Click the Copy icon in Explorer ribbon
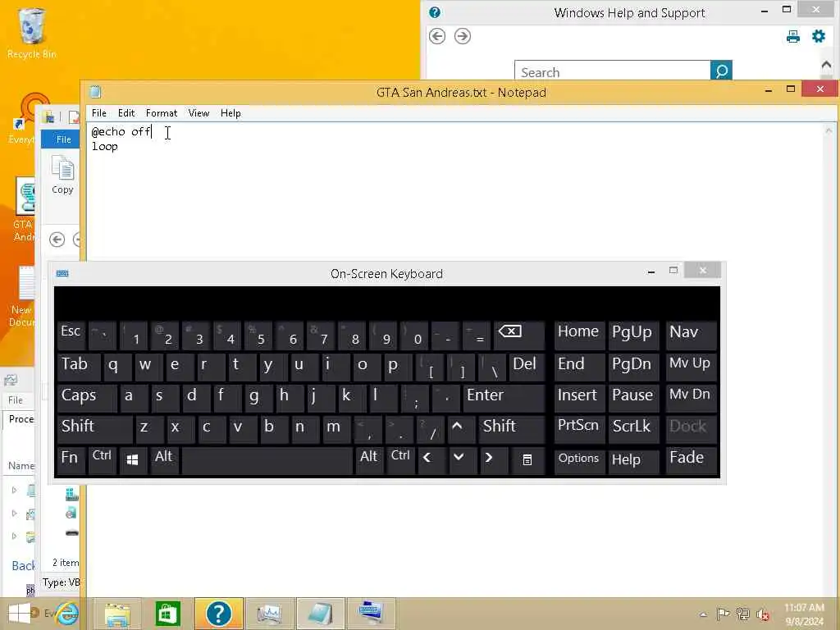 pos(62,175)
